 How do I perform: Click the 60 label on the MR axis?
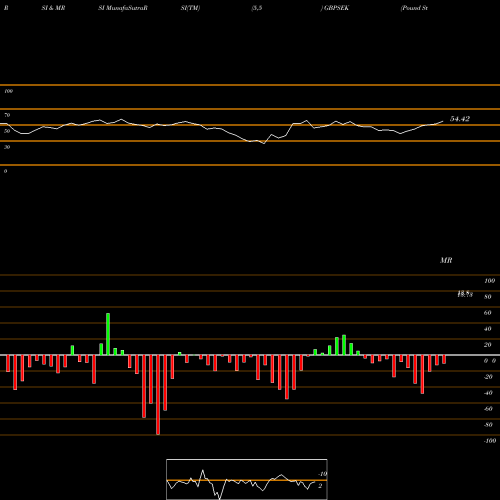pyautogui.click(x=488, y=313)
